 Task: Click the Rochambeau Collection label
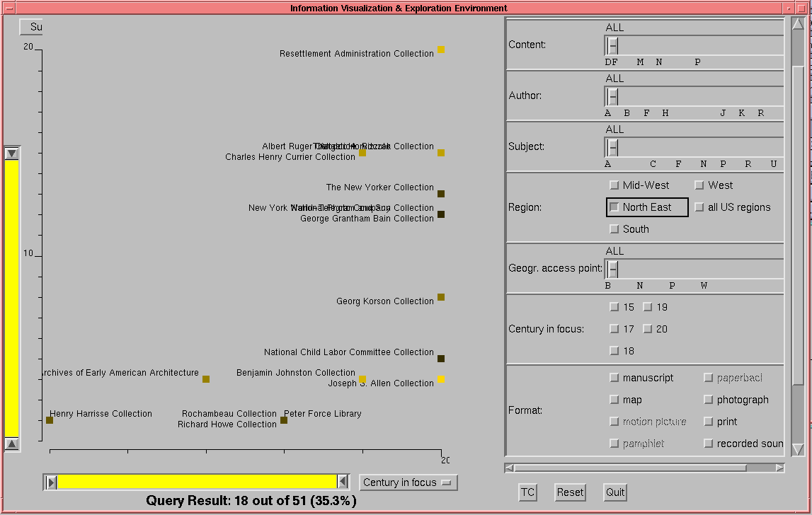[x=229, y=414]
